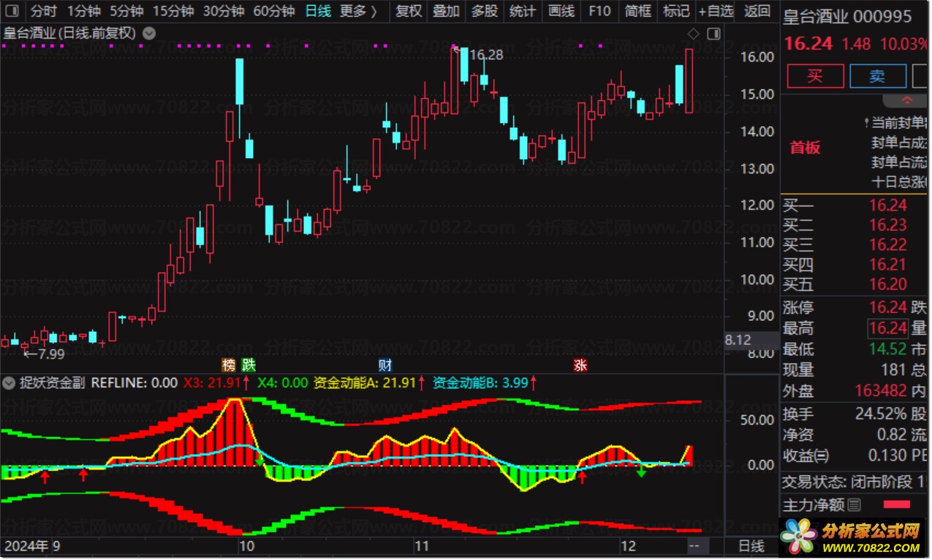Activate the 画线 drawing tool
Screen dimensions: 932x560
[561, 11]
